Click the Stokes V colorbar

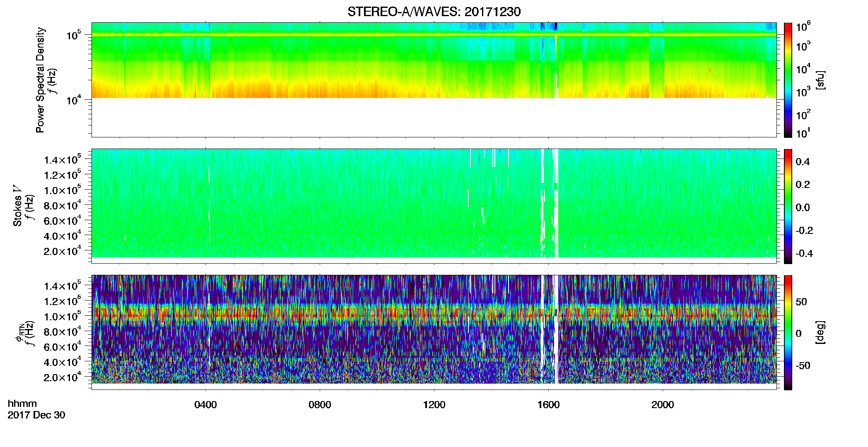pos(788,206)
